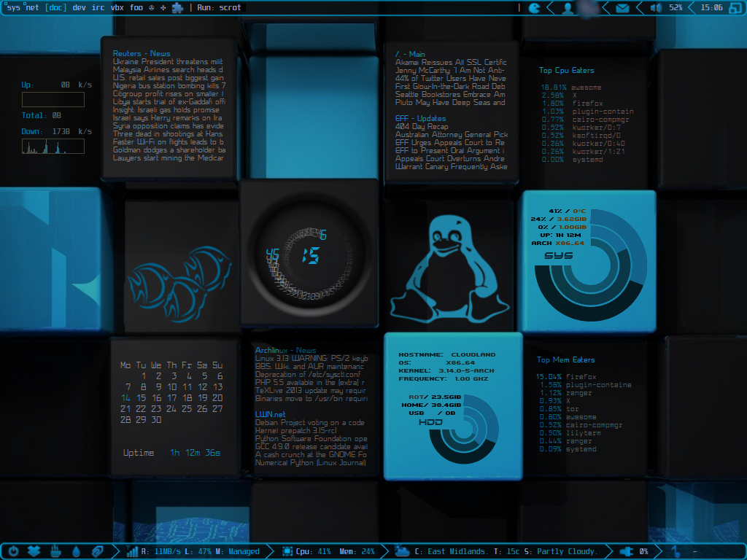Click the water drop icon in the bottom bar
This screenshot has width=747, height=560.
click(77, 551)
